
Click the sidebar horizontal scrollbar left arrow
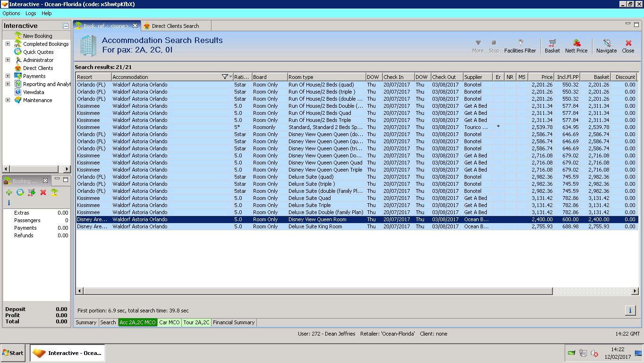tap(6, 169)
